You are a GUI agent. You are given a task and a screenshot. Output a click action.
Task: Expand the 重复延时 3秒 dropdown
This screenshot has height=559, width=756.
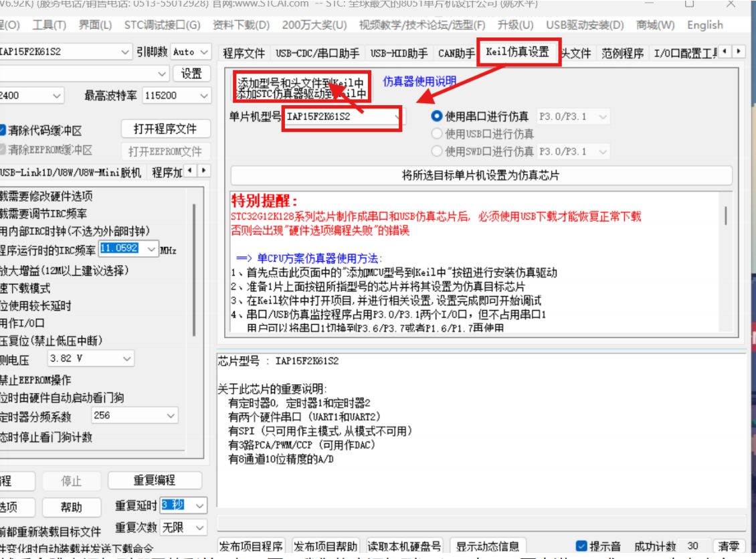click(199, 505)
